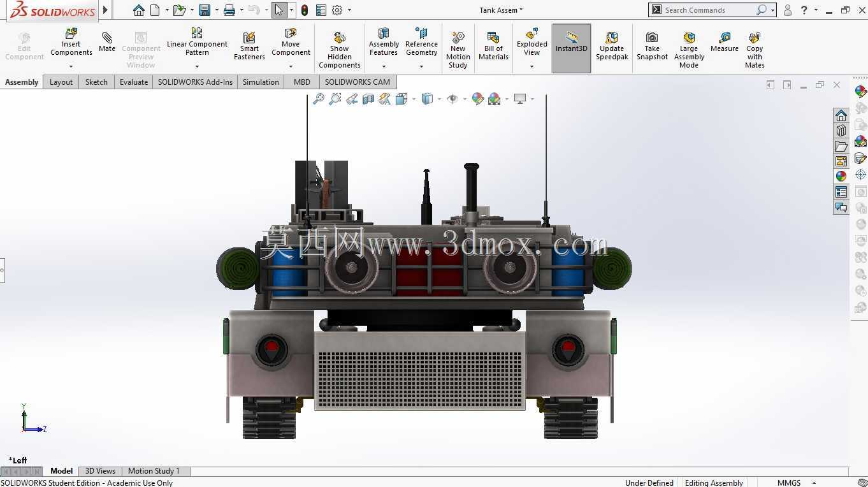Screen dimensions: 868x487
Task: Open File Properties list icon
Action: pos(321,10)
